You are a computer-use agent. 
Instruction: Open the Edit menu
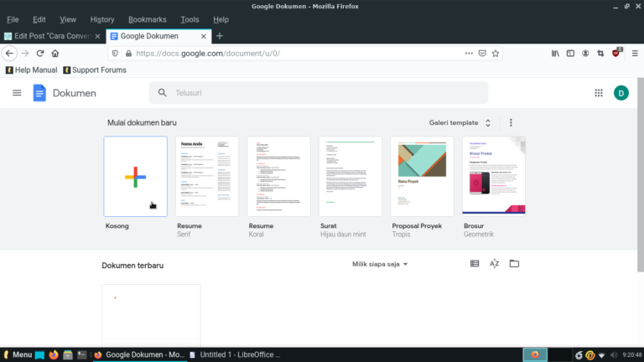click(39, 20)
